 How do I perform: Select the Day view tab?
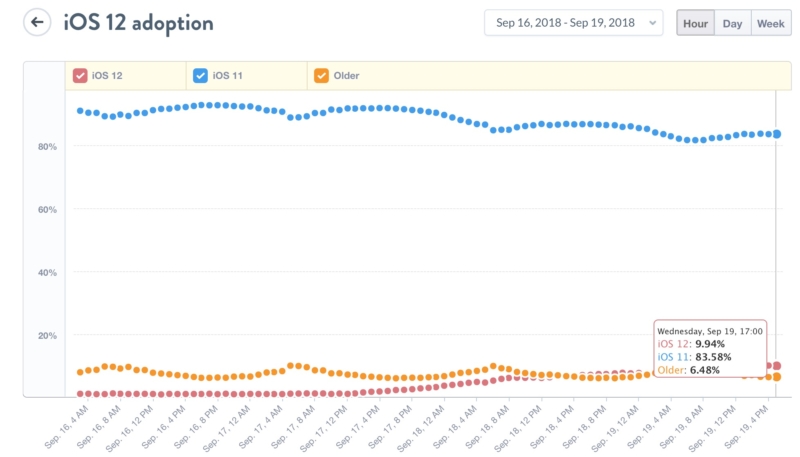(733, 23)
